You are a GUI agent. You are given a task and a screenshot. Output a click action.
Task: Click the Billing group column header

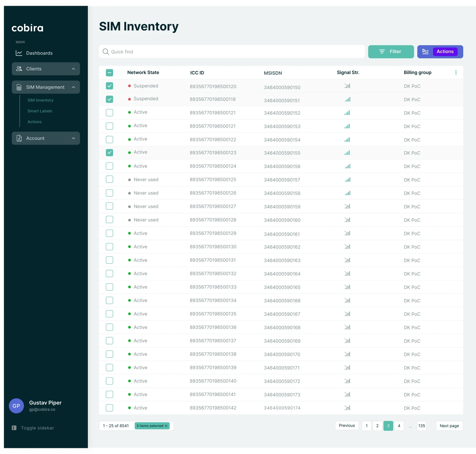(418, 72)
